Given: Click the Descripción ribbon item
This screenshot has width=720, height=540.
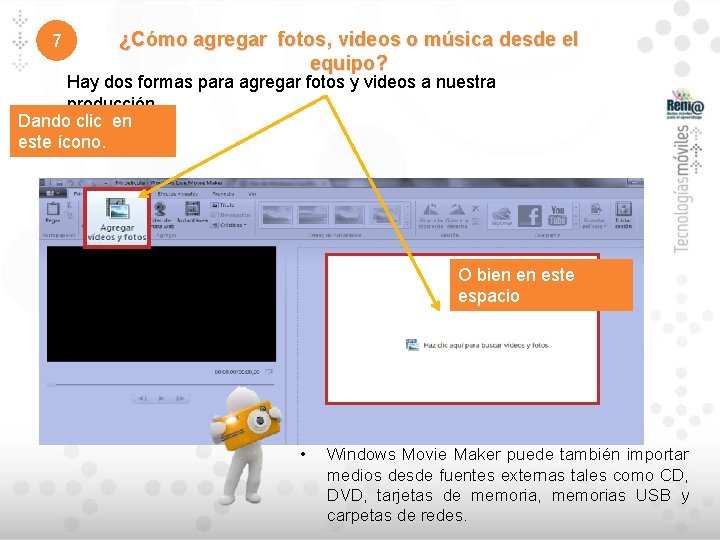Looking at the screenshot, I should (x=231, y=215).
